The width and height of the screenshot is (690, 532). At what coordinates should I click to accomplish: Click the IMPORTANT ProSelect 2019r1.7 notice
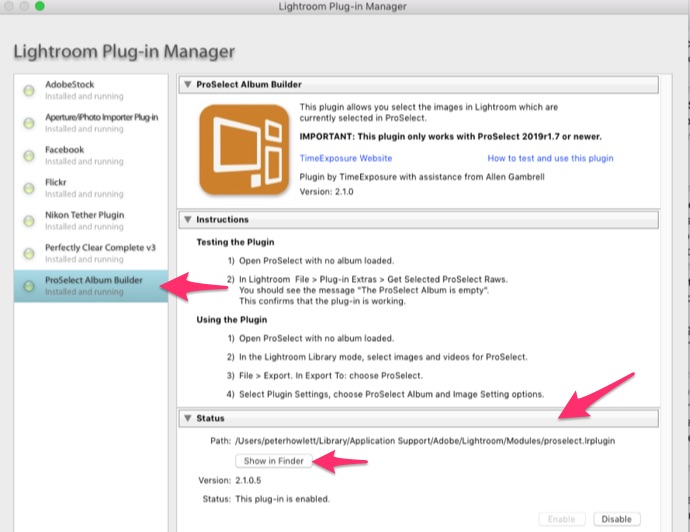point(451,137)
